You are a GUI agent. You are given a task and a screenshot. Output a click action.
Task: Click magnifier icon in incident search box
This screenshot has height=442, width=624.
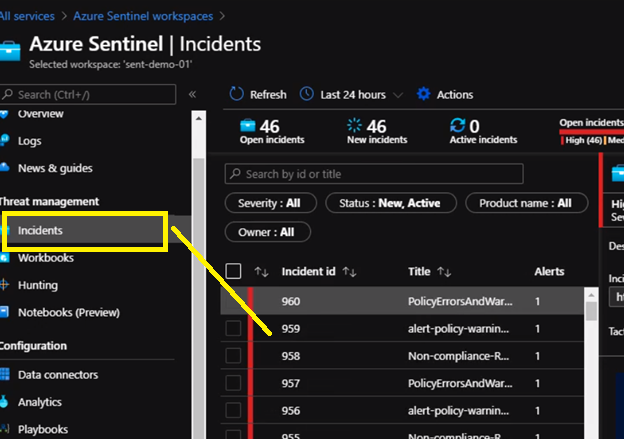[236, 174]
